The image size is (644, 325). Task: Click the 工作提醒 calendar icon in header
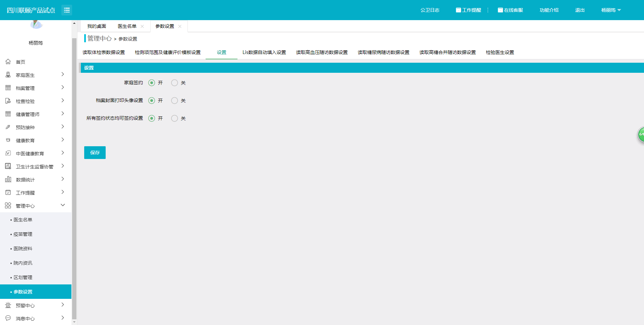tap(458, 10)
